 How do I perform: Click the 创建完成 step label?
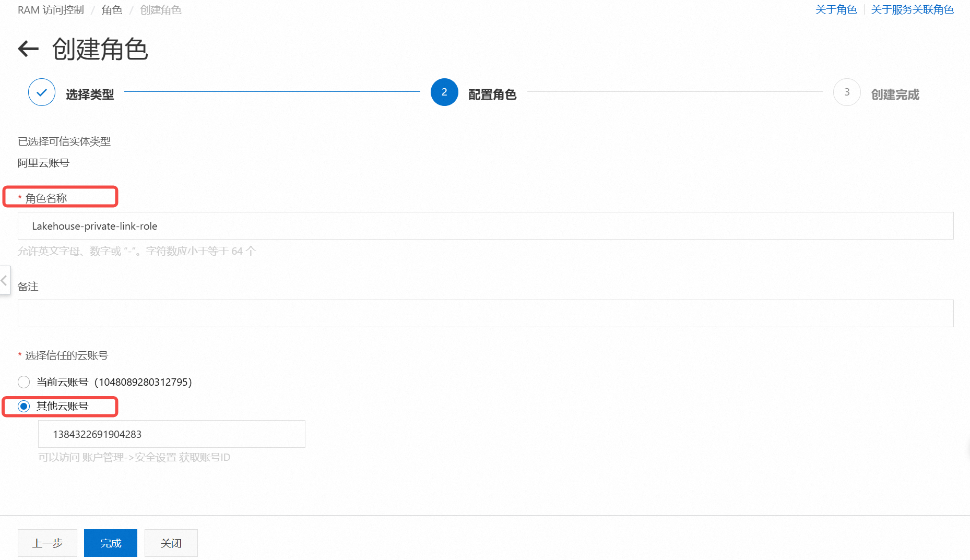tap(895, 94)
